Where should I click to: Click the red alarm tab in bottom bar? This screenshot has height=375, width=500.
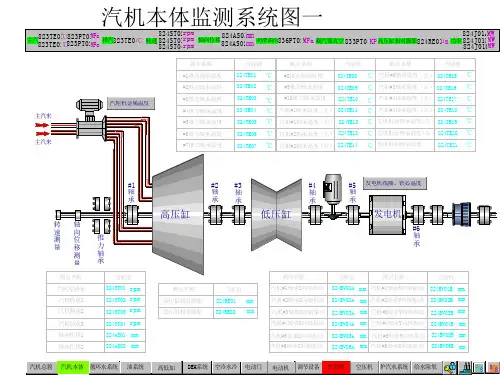click(x=336, y=367)
